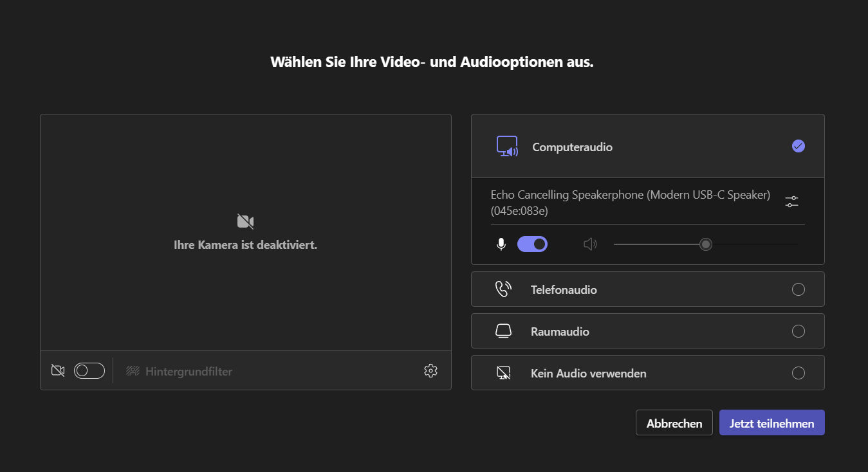The width and height of the screenshot is (868, 472).
Task: Open camera settings gear icon
Action: pos(430,370)
